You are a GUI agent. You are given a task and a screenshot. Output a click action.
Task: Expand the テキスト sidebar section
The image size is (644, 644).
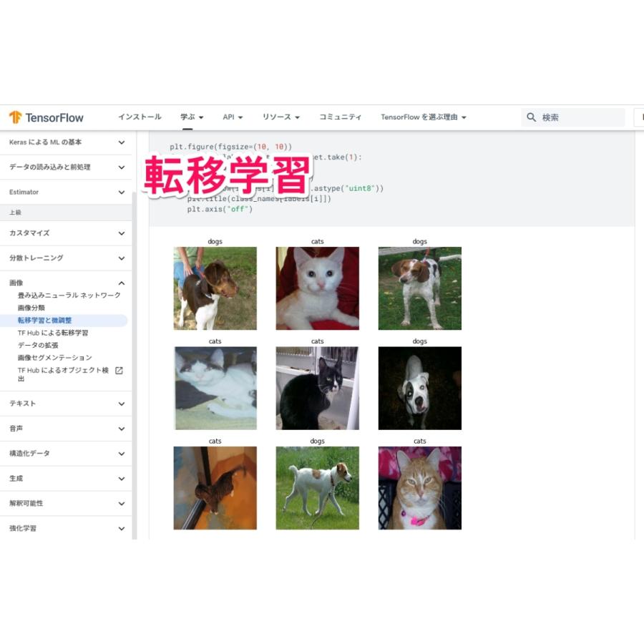pos(66,403)
